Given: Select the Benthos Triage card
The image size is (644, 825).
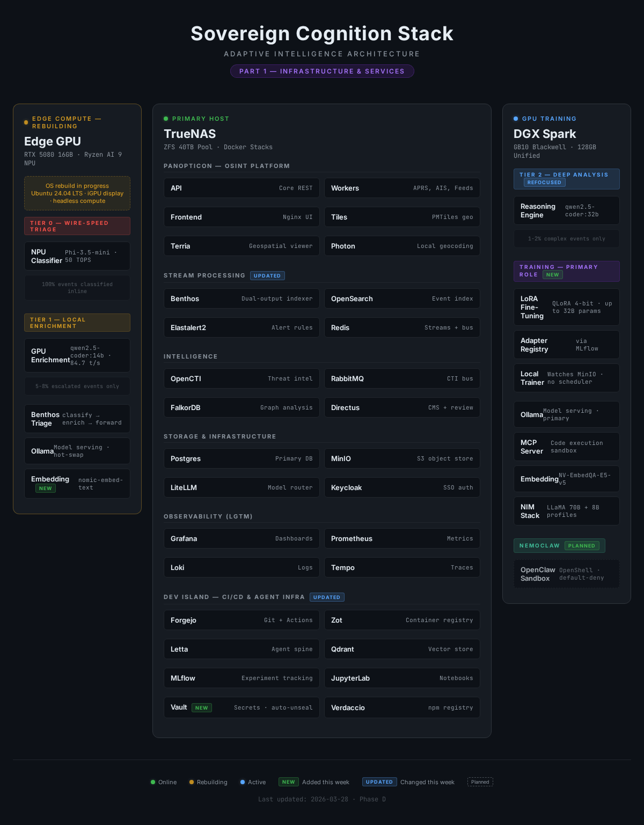Looking at the screenshot, I should (x=77, y=419).
